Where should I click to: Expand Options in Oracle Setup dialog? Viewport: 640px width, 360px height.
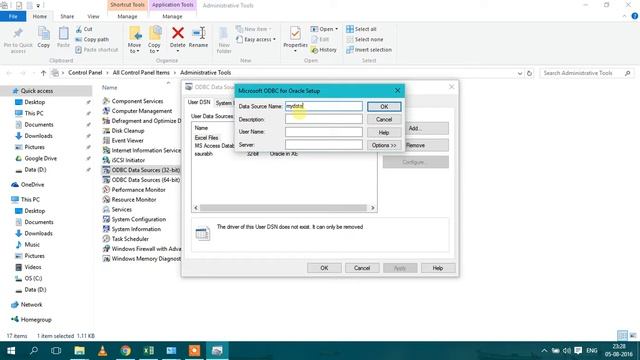(x=384, y=145)
